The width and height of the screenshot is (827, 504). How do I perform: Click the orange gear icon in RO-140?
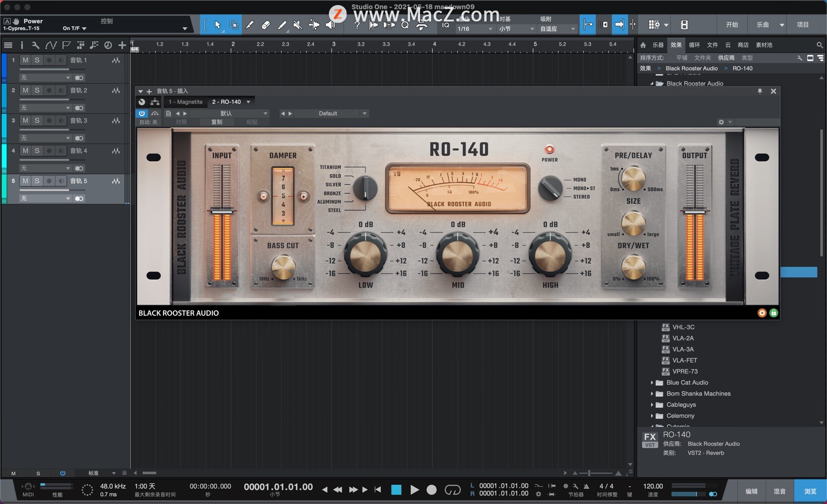point(762,313)
